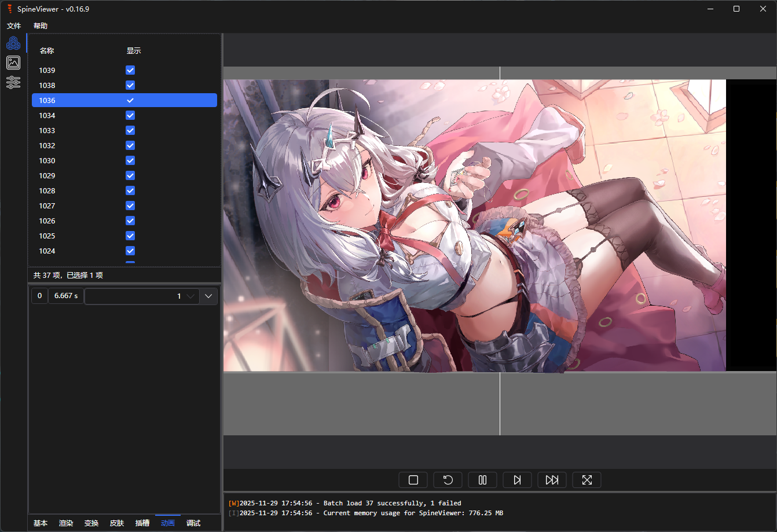Click the highlighted row name 1036

[47, 101]
